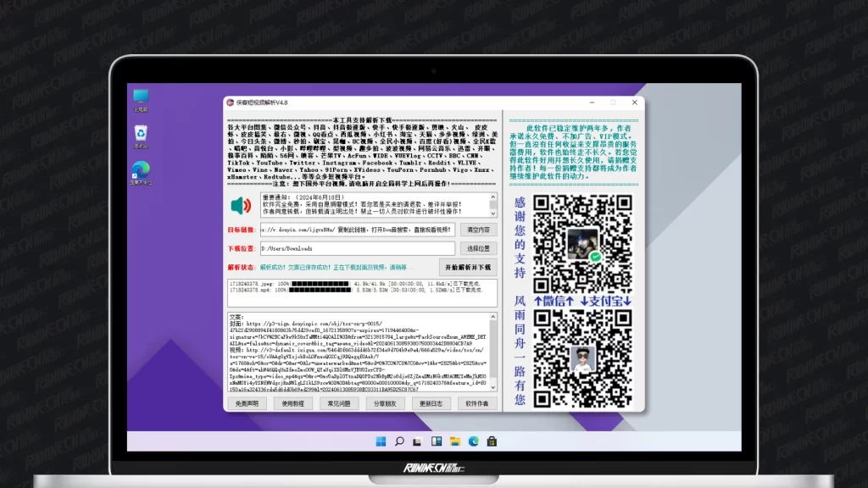Open the 使用教程 tutorial
This screenshot has height=488, width=868.
click(292, 404)
